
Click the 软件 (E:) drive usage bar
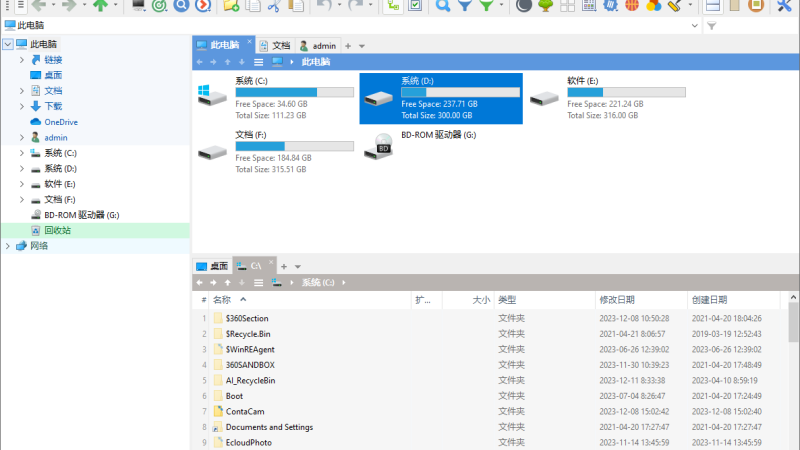click(626, 92)
